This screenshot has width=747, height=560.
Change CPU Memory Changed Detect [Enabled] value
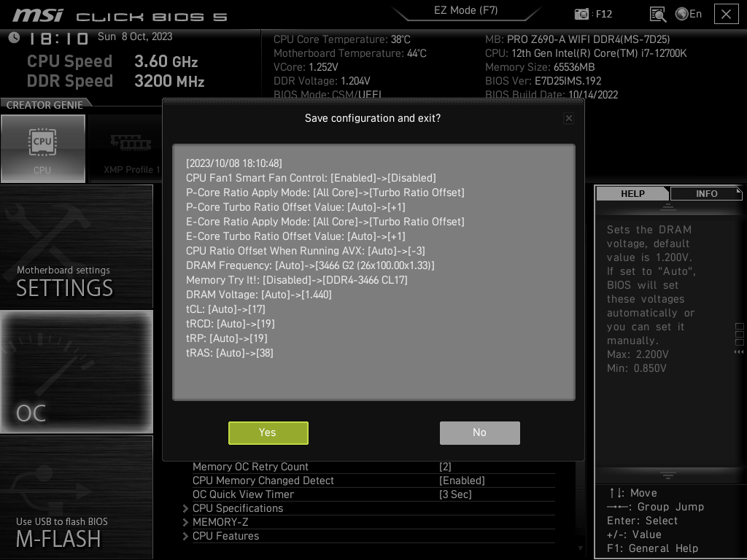(x=462, y=481)
